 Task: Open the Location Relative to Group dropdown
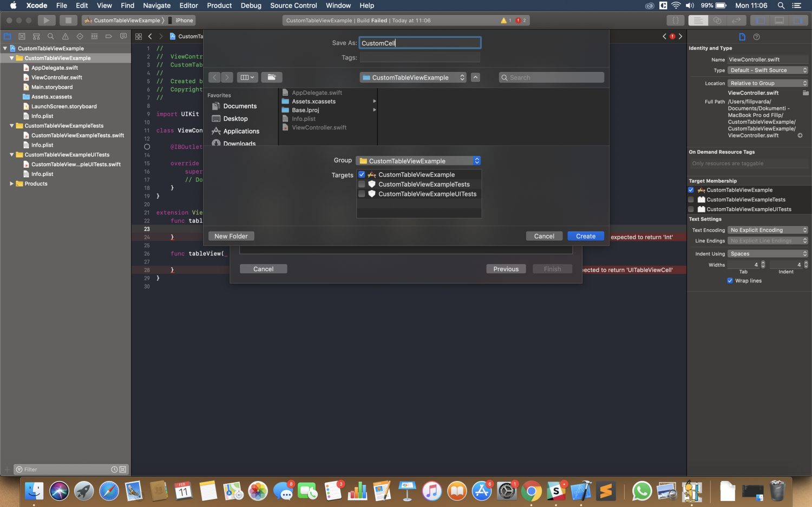click(x=768, y=83)
